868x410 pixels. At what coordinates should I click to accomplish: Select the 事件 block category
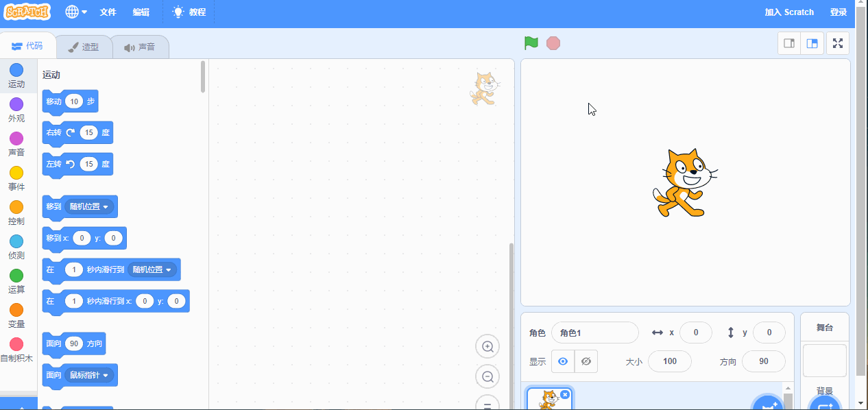coord(16,179)
